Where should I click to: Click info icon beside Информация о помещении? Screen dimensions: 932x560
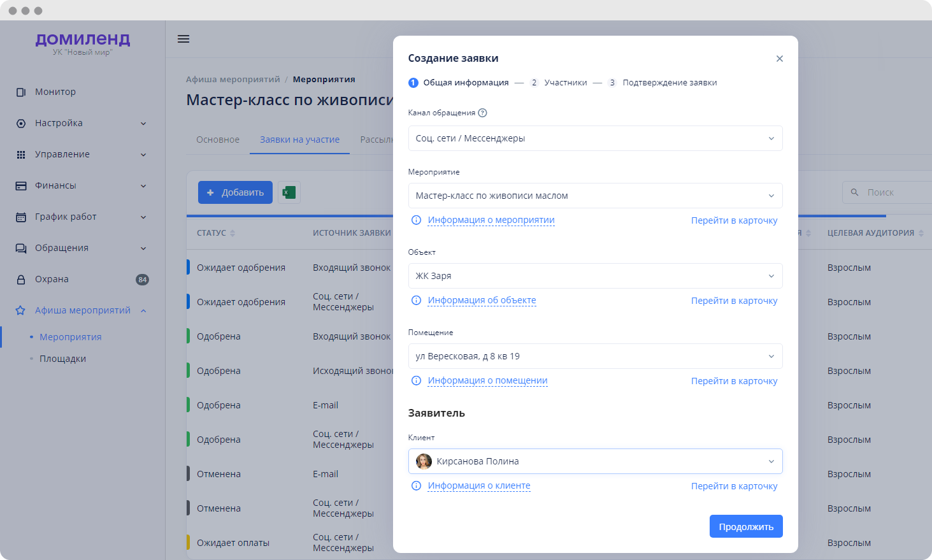(416, 381)
